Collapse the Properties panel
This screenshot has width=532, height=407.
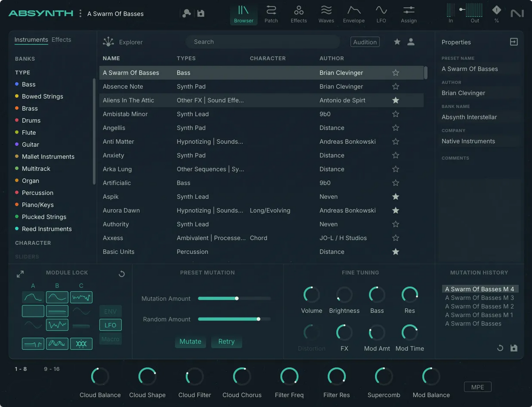(513, 42)
